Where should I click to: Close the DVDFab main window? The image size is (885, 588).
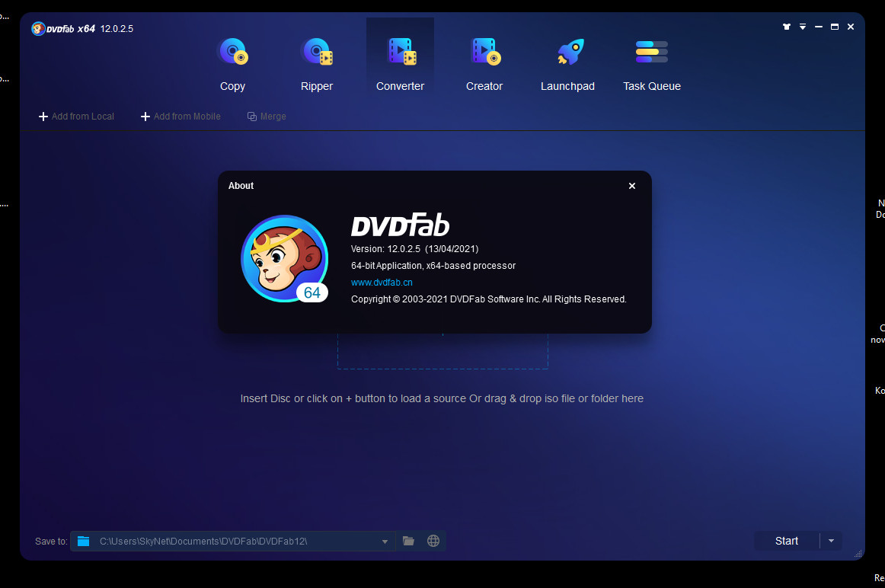coord(851,27)
